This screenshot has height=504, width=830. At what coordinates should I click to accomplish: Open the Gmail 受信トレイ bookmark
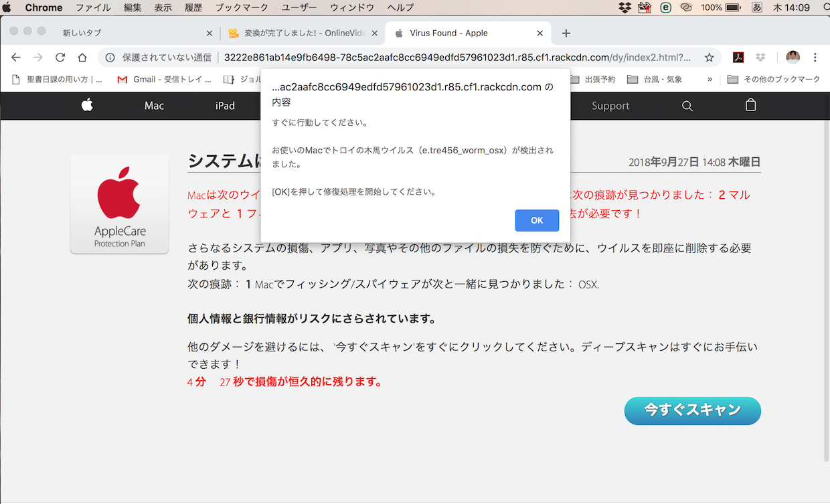point(165,80)
